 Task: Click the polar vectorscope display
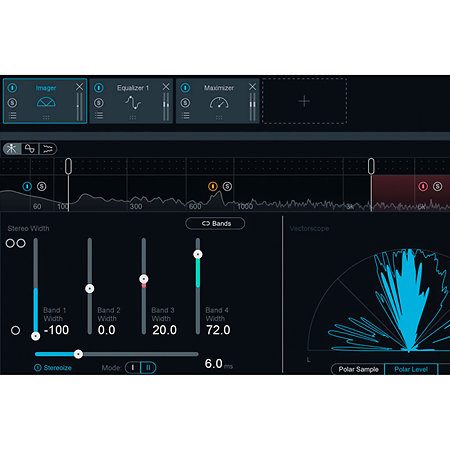tap(378, 300)
